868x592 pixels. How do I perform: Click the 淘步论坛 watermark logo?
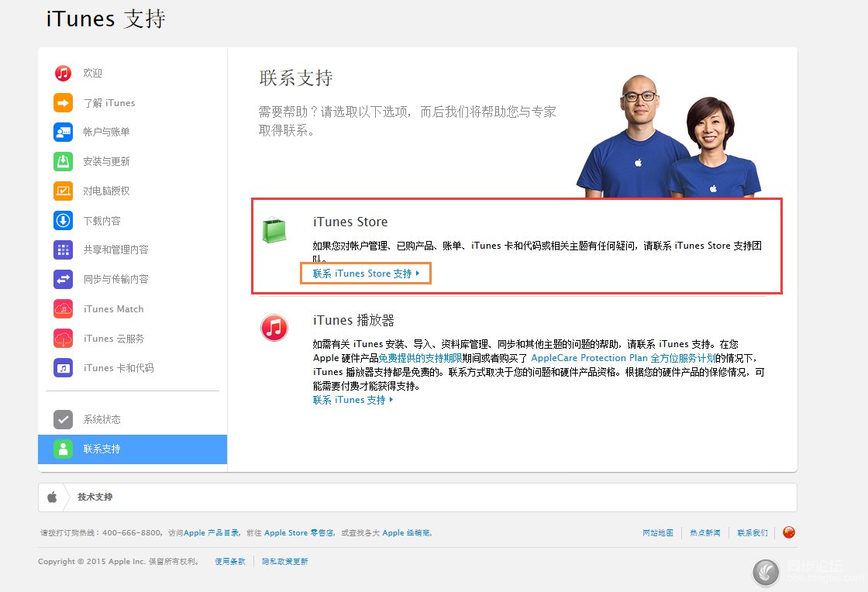point(767,573)
